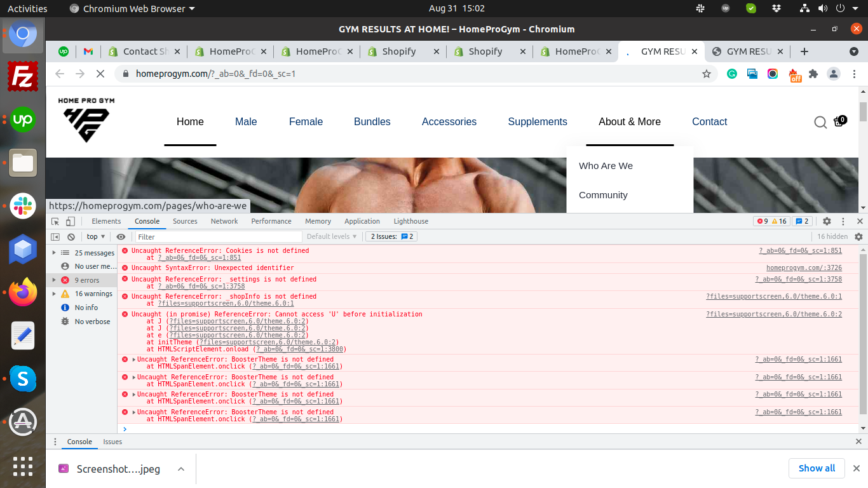Open Skype from the dock
Screen dimensions: 868x488
point(23,379)
